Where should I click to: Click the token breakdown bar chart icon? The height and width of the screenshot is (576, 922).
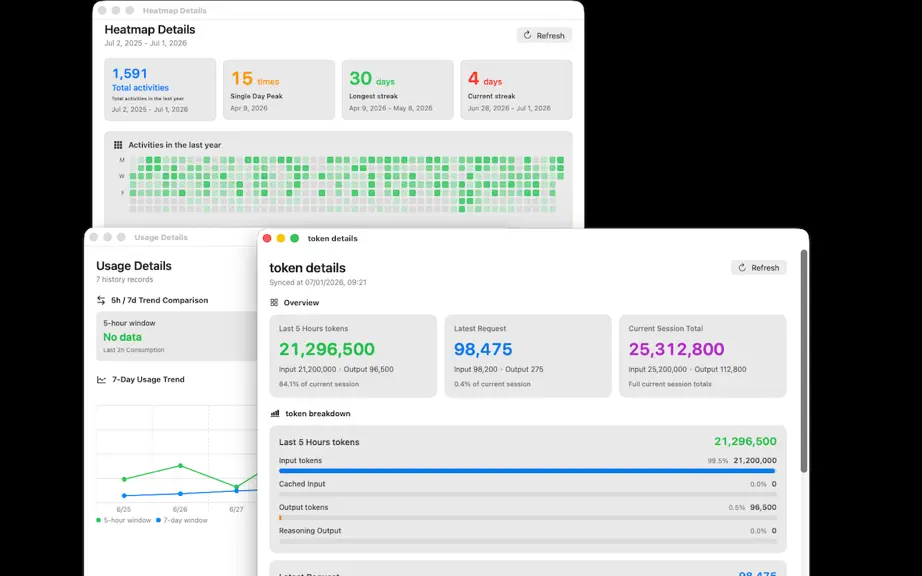click(x=275, y=414)
